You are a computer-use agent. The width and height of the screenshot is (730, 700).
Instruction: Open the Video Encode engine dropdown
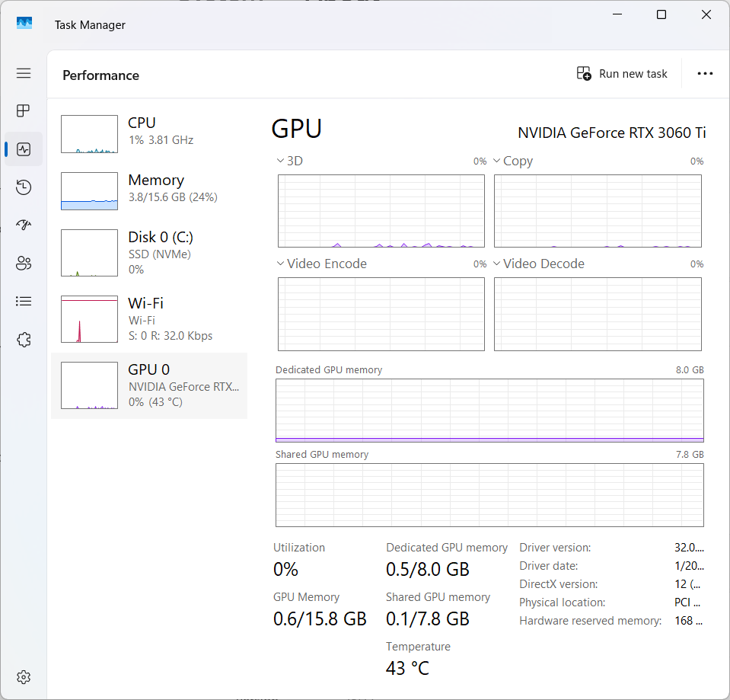321,264
